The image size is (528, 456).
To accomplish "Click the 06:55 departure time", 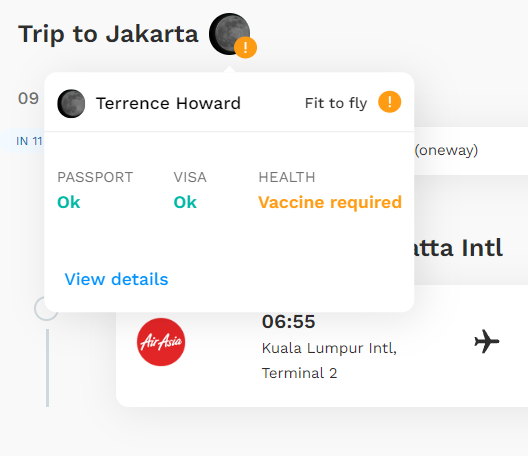I will click(289, 321).
